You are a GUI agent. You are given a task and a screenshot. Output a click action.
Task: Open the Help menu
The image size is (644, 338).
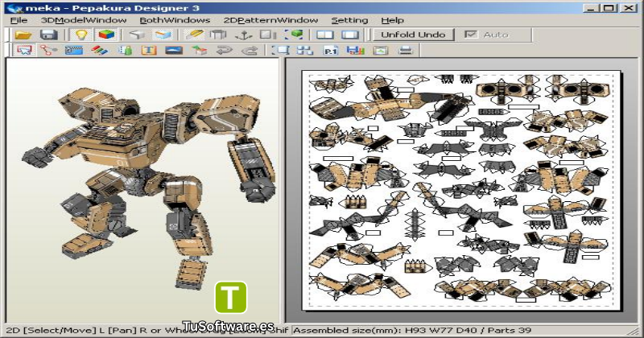pos(392,20)
